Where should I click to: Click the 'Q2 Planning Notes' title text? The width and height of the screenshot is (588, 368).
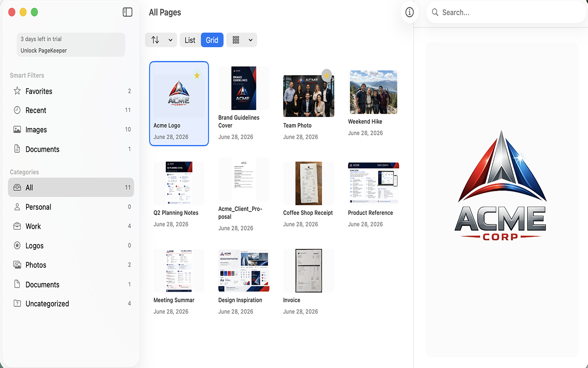coord(176,213)
